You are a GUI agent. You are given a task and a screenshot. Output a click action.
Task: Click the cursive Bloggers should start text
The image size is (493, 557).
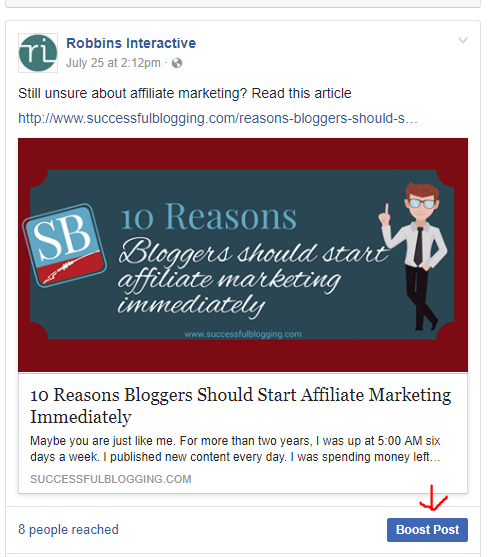(x=254, y=252)
